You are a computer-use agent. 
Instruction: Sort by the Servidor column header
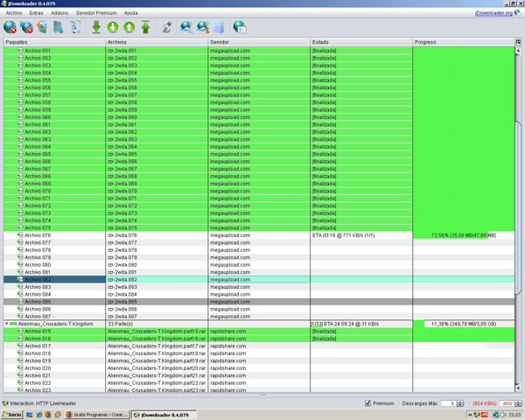pyautogui.click(x=259, y=42)
